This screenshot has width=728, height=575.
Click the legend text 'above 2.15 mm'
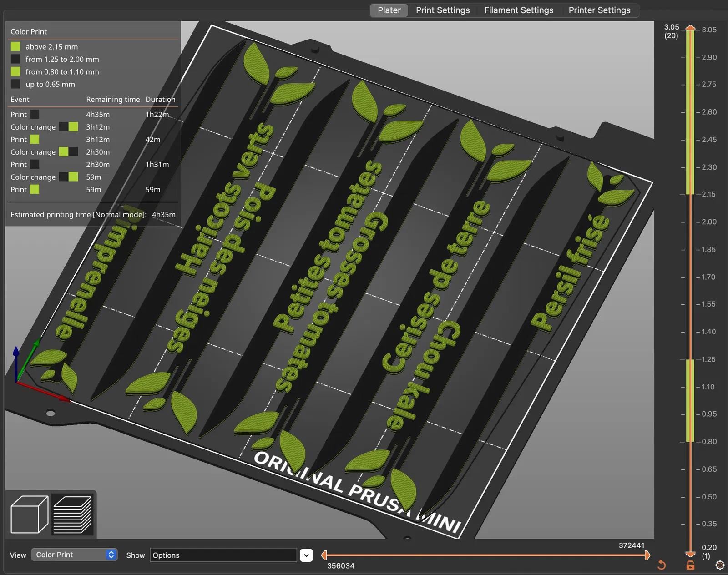click(51, 46)
